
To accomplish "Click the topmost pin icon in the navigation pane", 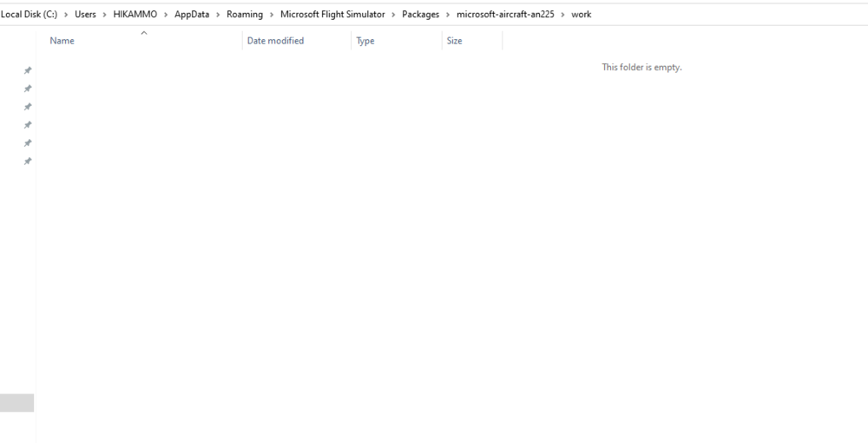I will (x=28, y=70).
